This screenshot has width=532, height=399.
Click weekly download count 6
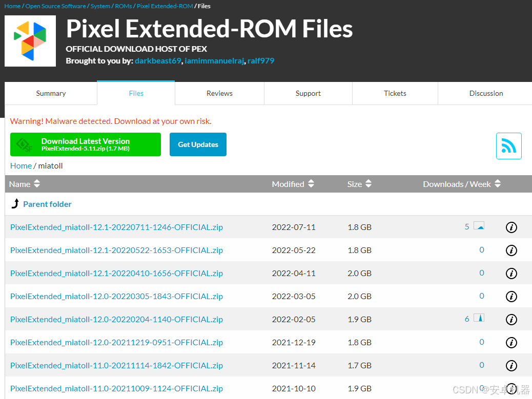click(467, 319)
